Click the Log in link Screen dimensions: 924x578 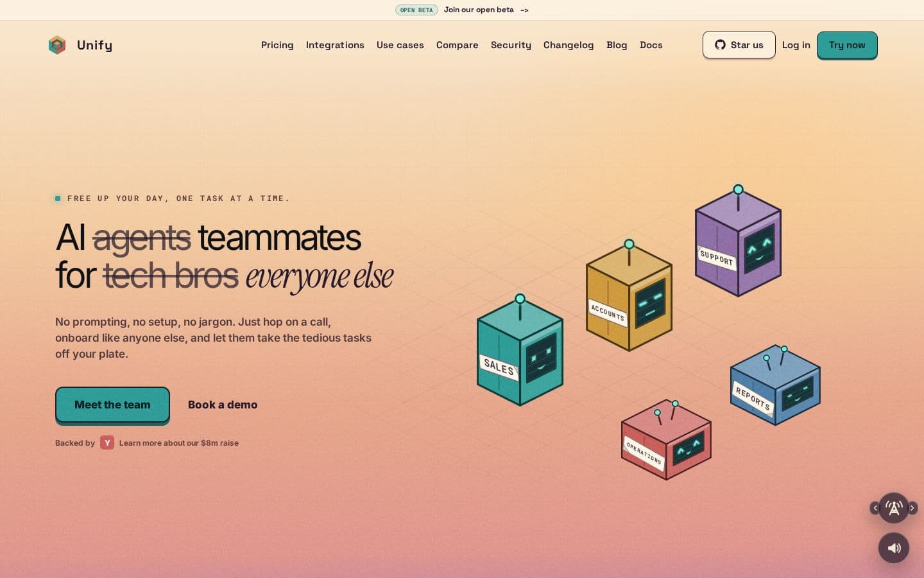(x=796, y=45)
